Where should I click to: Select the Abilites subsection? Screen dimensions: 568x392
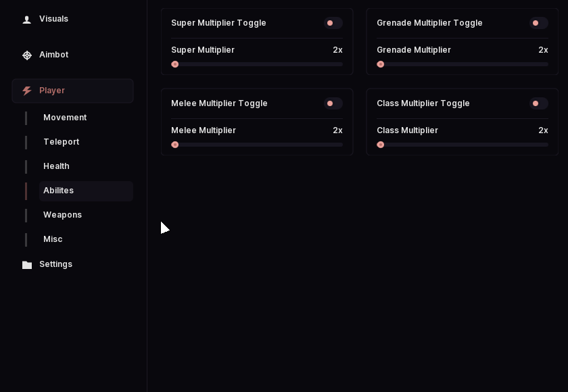point(86,191)
